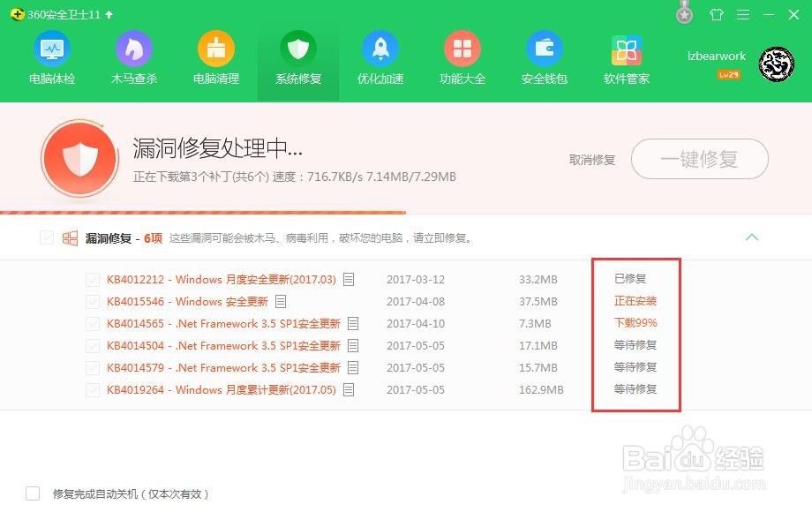
Task: Click 取消修复 to cancel the repair
Action: click(592, 160)
